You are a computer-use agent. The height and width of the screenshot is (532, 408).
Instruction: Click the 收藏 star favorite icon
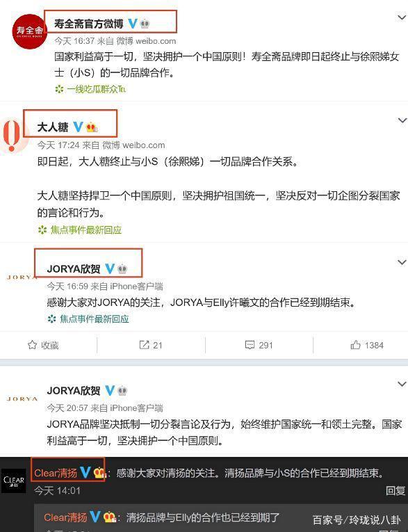point(32,345)
